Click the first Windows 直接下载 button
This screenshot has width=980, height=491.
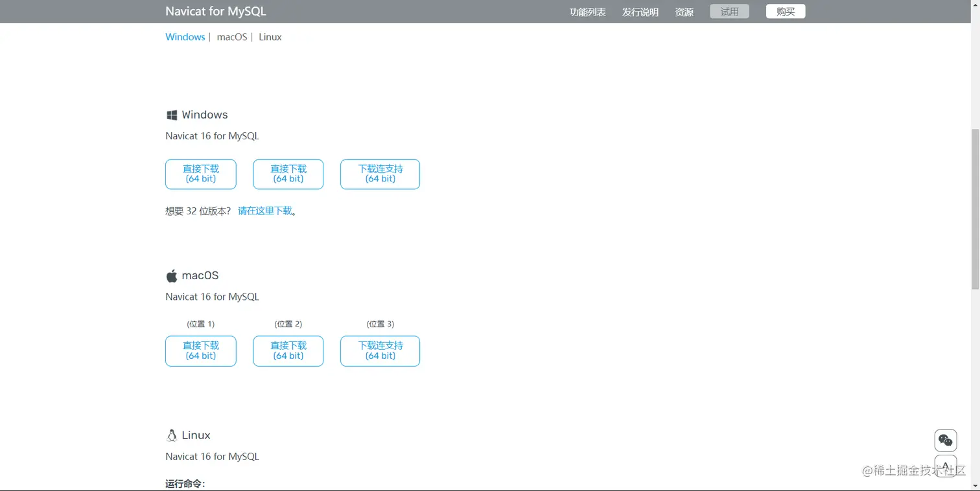point(201,174)
